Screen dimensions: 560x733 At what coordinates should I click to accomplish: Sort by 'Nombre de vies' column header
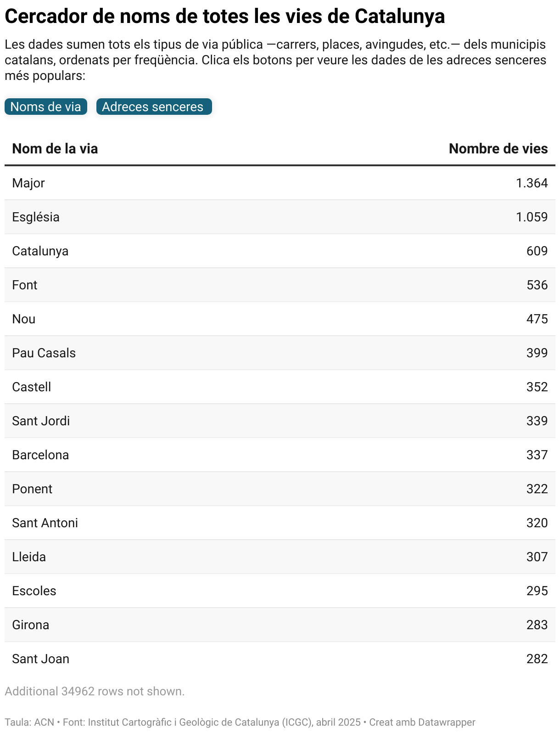pos(498,148)
